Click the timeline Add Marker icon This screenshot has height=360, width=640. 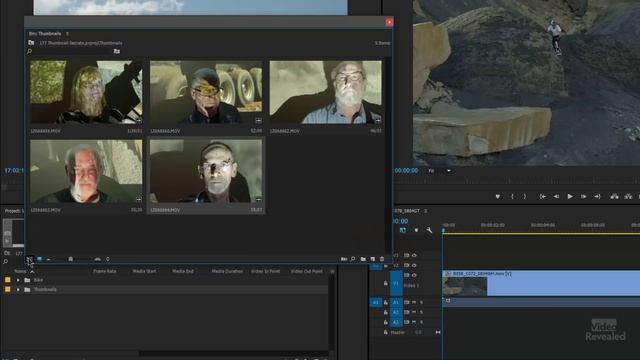pos(416,230)
